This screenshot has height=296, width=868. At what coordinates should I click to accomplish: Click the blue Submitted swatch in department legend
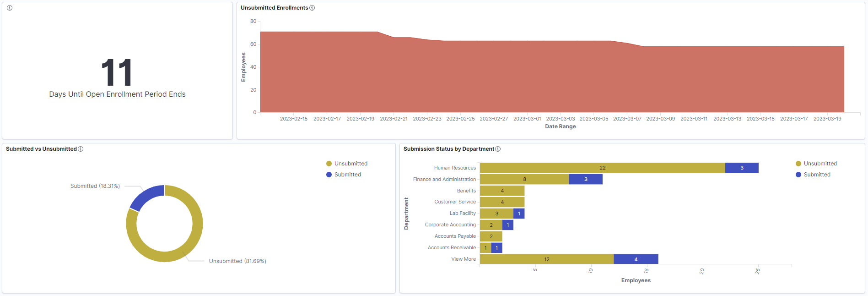coord(798,175)
